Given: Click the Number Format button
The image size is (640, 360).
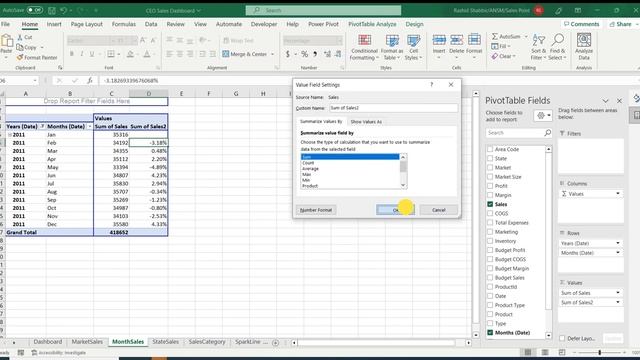Looking at the screenshot, I should (x=316, y=210).
